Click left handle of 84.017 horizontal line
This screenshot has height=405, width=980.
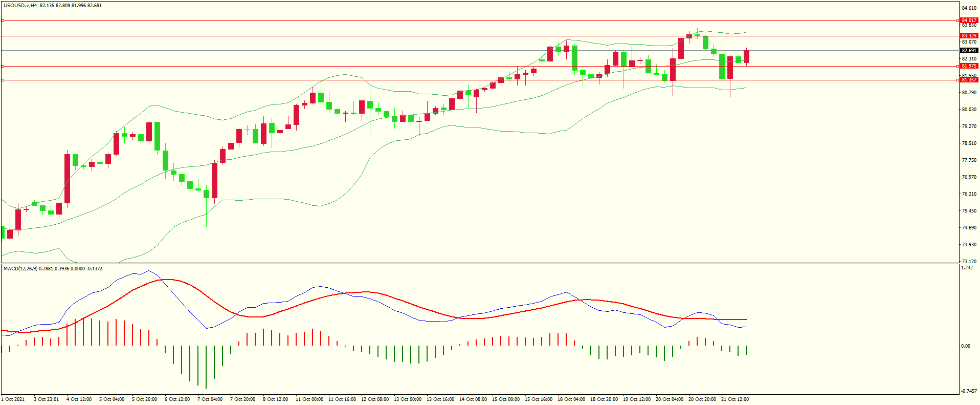coord(3,21)
